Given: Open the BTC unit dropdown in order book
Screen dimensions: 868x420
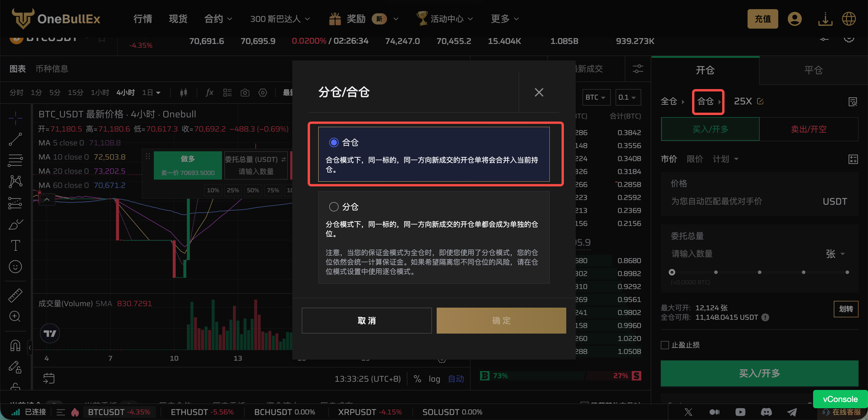Looking at the screenshot, I should 596,97.
